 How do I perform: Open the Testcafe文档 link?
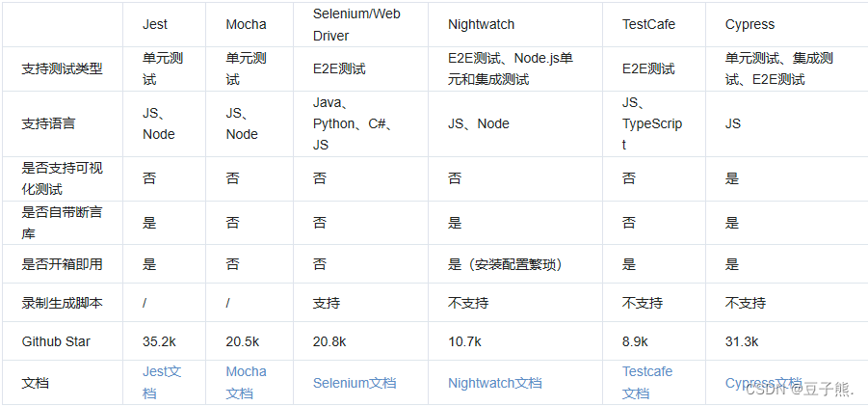point(646,382)
